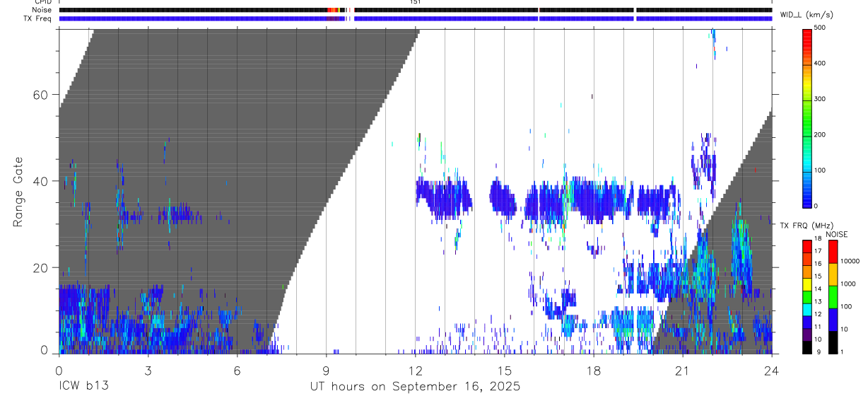
Task: Select the 15 tick on UT hours axis
Action: (504, 371)
